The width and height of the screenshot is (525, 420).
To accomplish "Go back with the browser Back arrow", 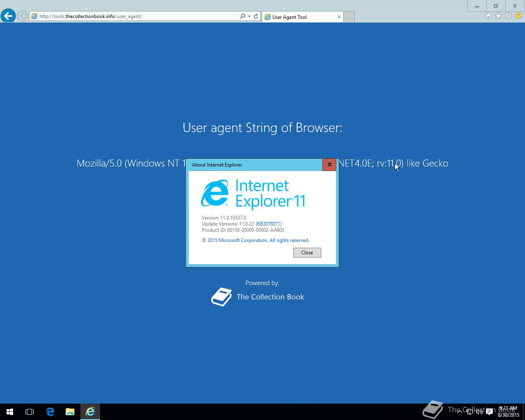I will [8, 16].
